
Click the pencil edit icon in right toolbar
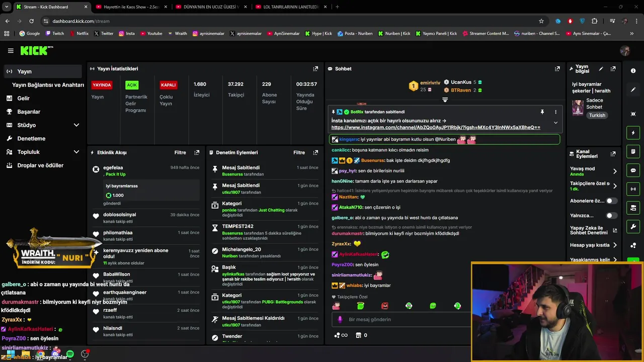coord(633,89)
